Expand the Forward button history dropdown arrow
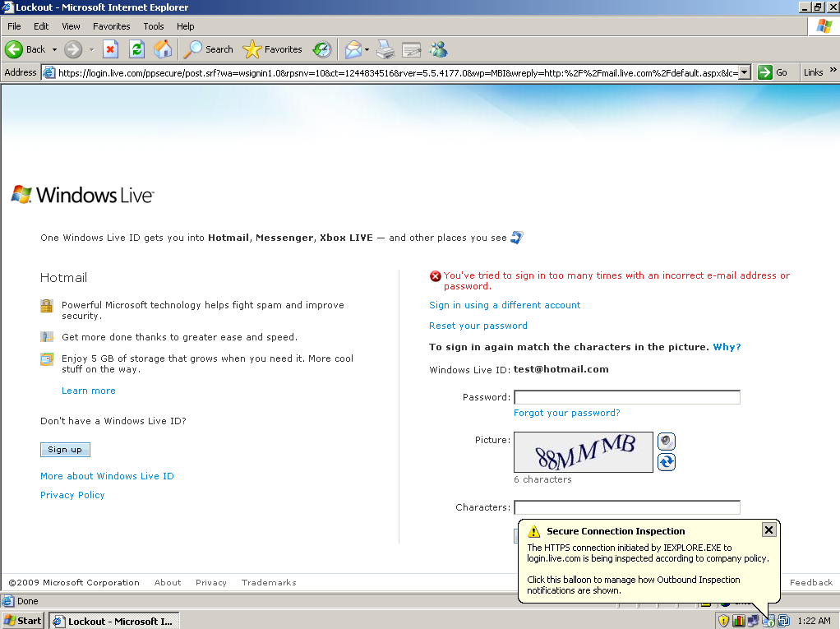Image resolution: width=840 pixels, height=629 pixels. 91,49
